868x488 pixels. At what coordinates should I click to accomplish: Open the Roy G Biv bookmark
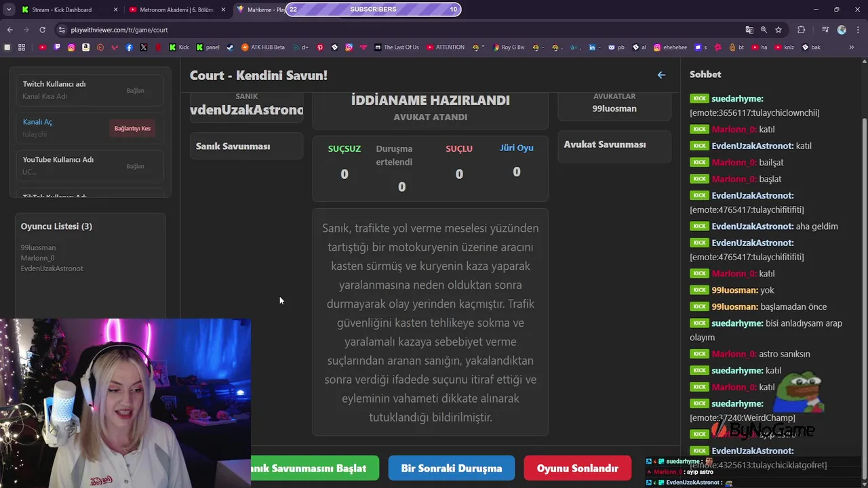tap(509, 47)
